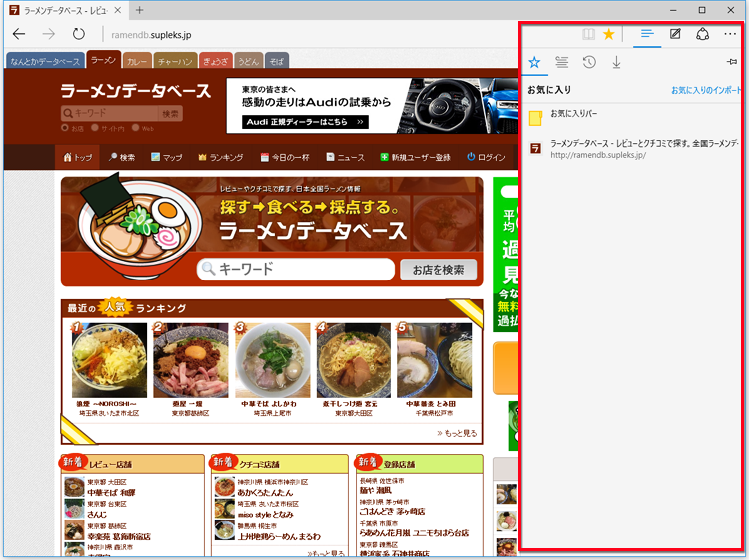Select the お店 radio button
Image resolution: width=749 pixels, height=560 pixels.
pos(65,128)
